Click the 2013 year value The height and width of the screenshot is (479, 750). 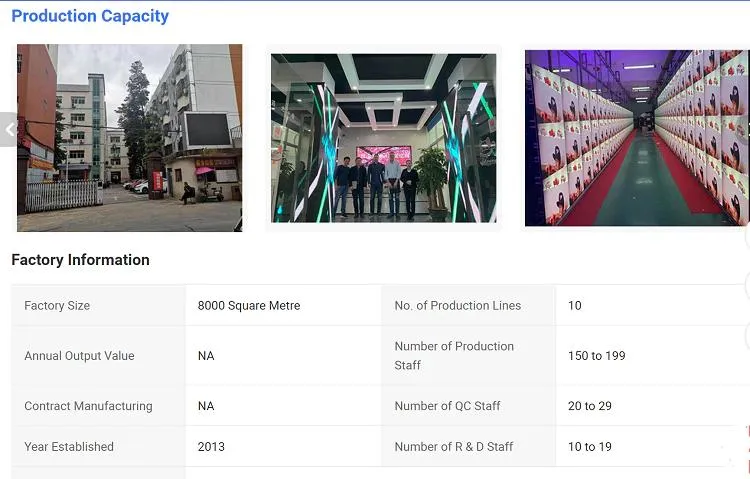[x=211, y=447]
